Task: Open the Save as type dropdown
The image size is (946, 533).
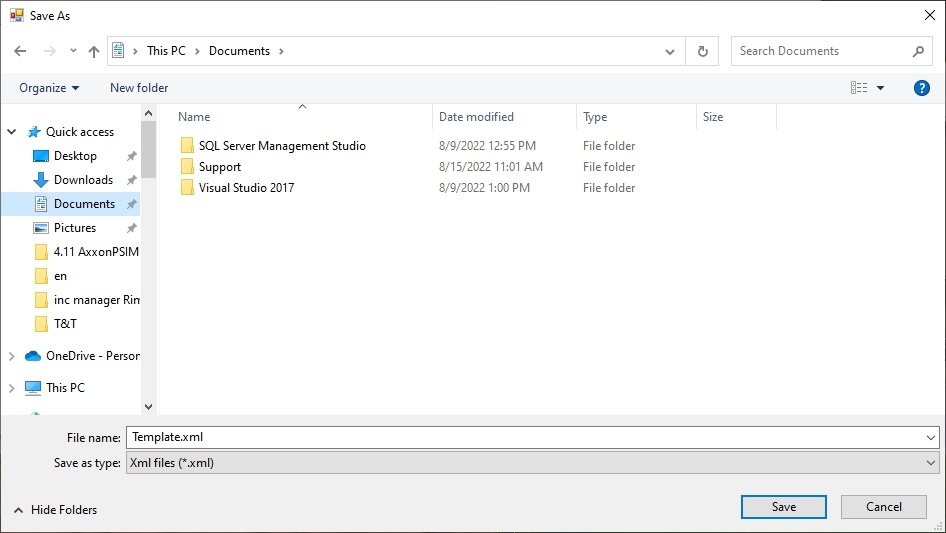Action: 532,463
